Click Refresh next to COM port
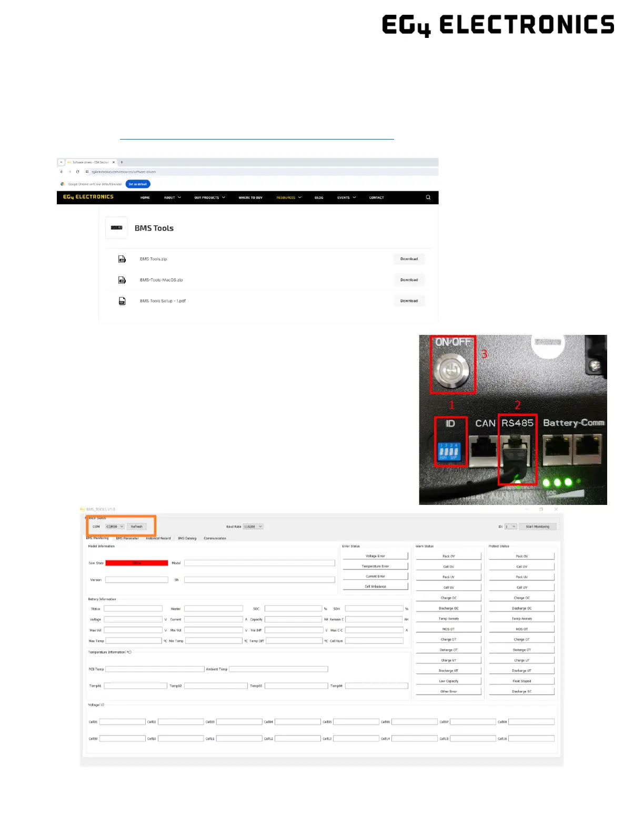This screenshot has height=834, width=644. click(137, 527)
